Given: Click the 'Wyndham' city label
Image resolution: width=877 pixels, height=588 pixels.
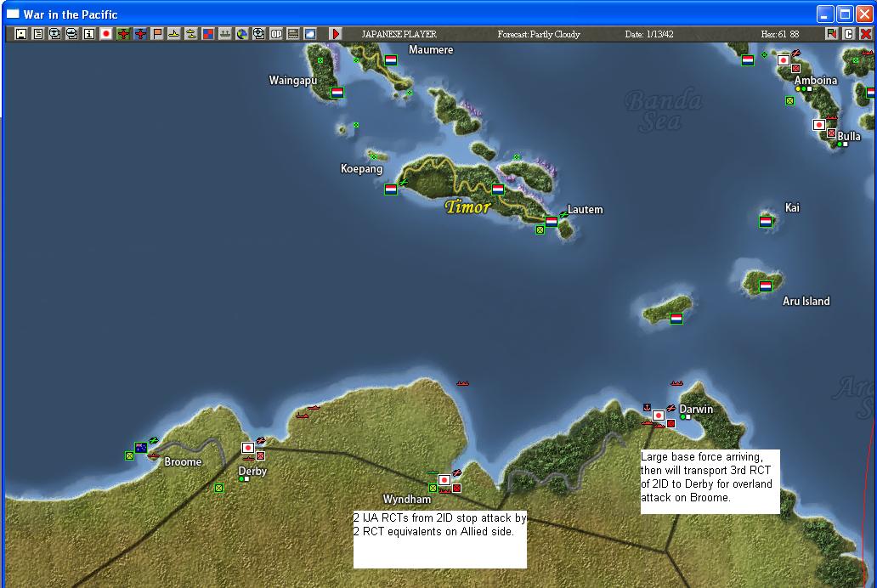Looking at the screenshot, I should (x=406, y=499).
